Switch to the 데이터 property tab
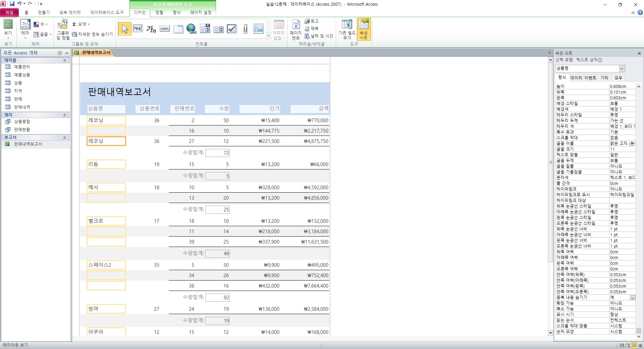The width and height of the screenshot is (644, 349). (576, 78)
